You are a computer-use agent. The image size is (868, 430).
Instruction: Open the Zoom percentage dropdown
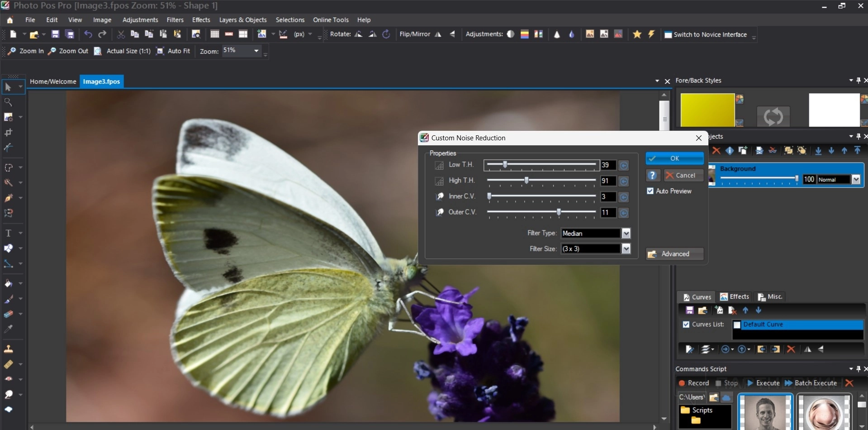(x=256, y=51)
